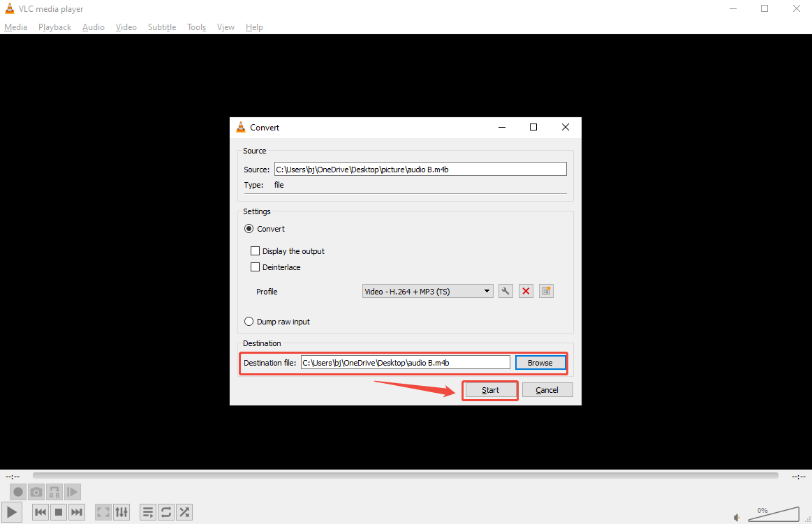
Task: Open the Help menu
Action: coord(254,27)
